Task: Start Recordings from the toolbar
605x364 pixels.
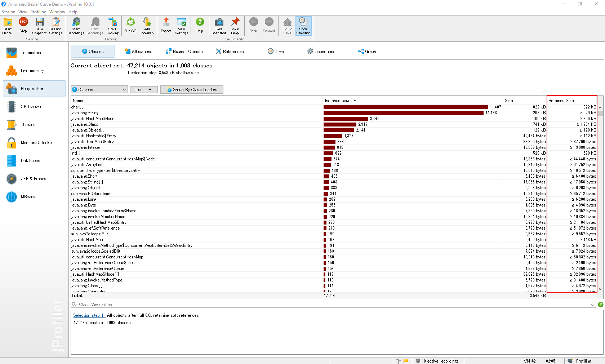Action: tap(76, 26)
